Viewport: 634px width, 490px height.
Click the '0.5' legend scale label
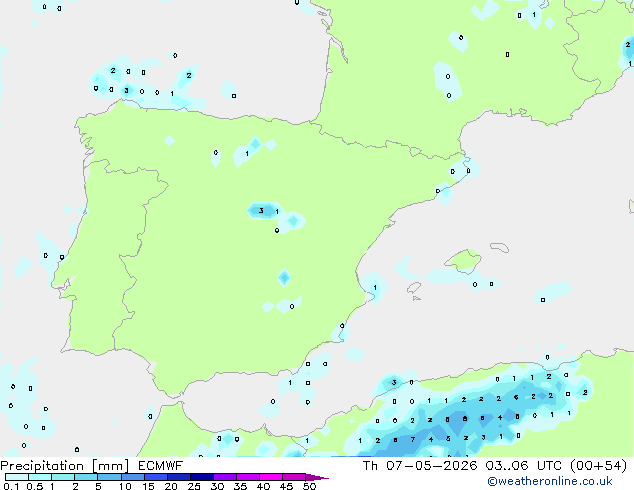[x=34, y=486]
